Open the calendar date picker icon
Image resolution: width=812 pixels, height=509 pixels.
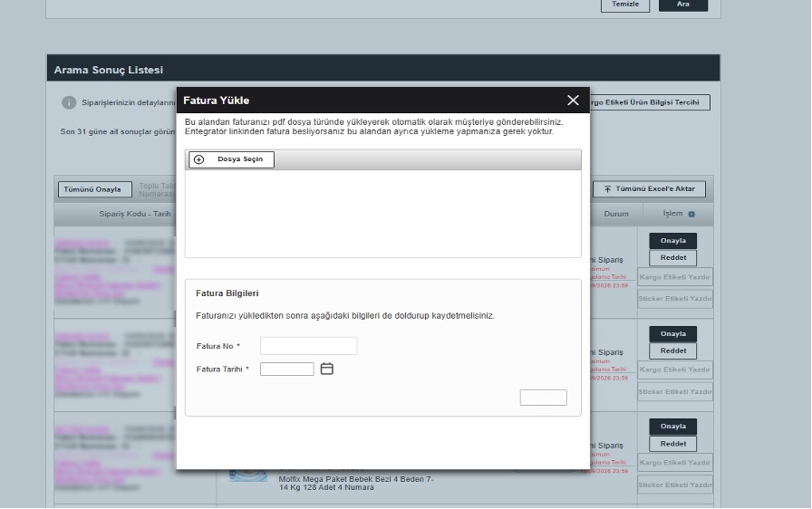coord(327,369)
